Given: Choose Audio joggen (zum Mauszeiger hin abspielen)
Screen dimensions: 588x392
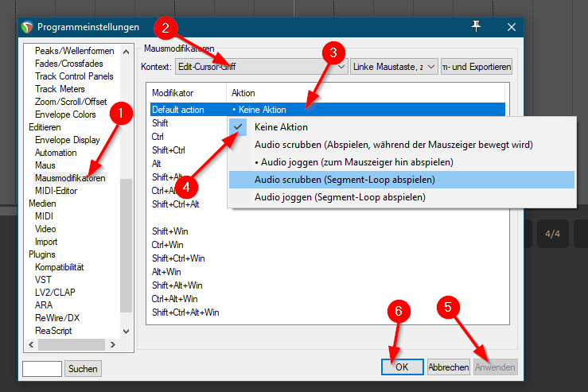Looking at the screenshot, I should click(402, 162).
